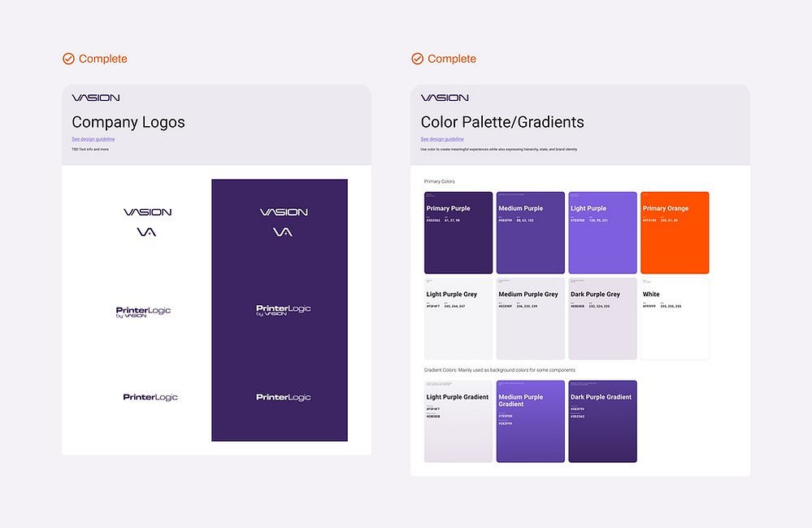Select the dark VA monogram on white background
Viewport: 812px width, 528px height.
(x=146, y=232)
